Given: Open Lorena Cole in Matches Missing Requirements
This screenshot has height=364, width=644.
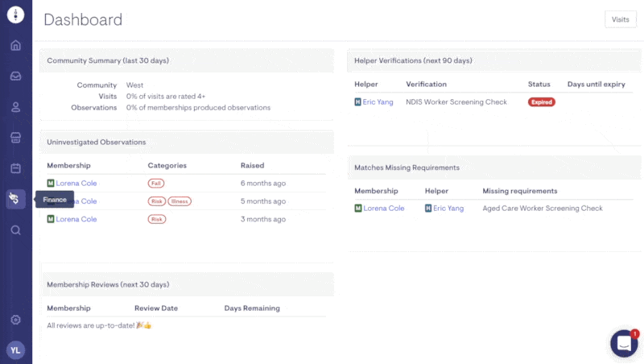Looking at the screenshot, I should [383, 209].
